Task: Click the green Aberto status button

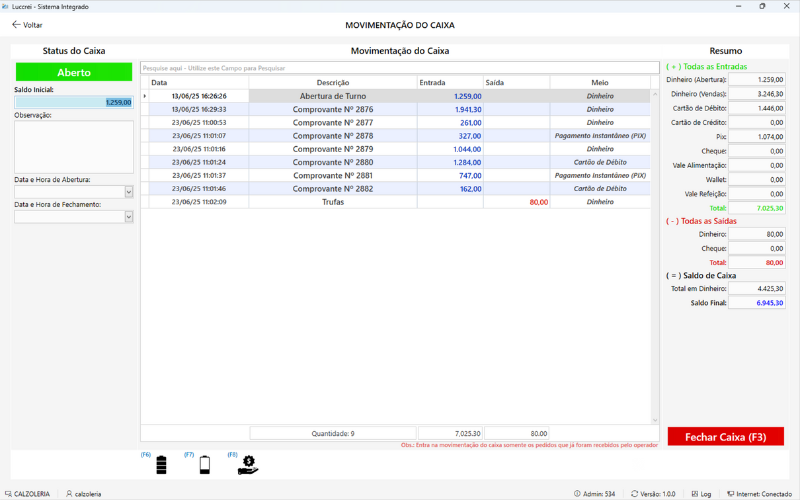Action: pyautogui.click(x=74, y=72)
